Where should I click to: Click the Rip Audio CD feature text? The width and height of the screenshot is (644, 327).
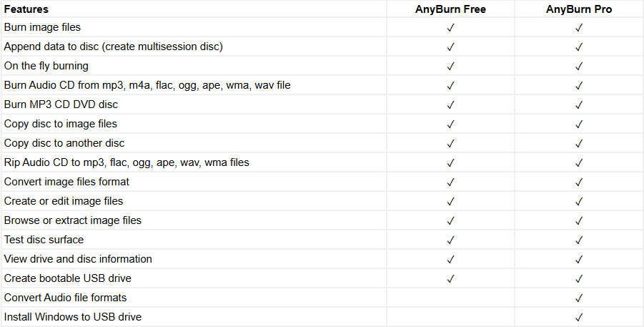127,162
